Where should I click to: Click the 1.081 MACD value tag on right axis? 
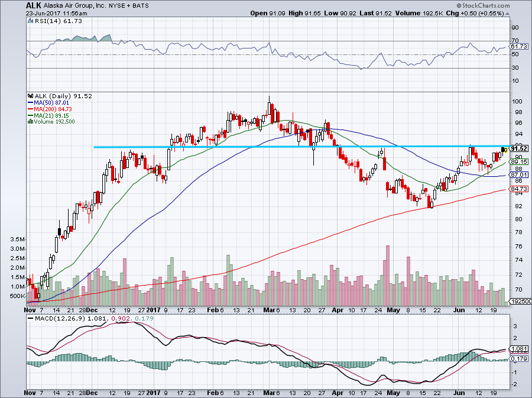519,349
